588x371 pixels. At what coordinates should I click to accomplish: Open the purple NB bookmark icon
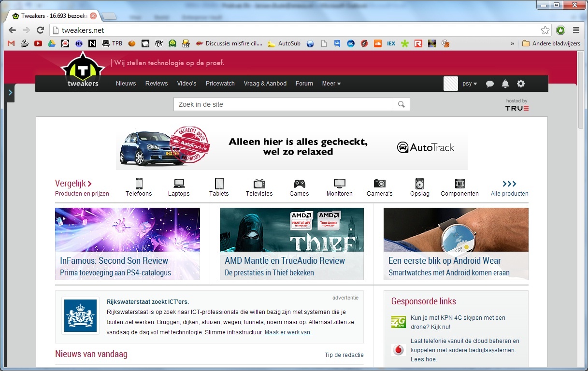pos(79,43)
